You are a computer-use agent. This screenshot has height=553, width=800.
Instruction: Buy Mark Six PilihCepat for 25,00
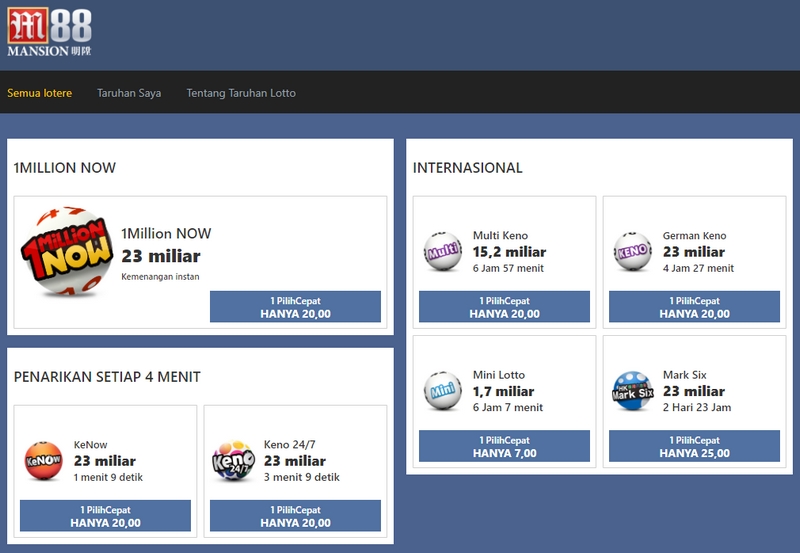point(694,446)
